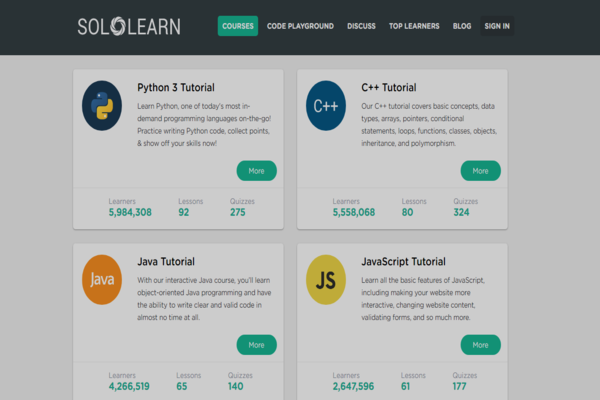Viewport: 600px width, 400px height.
Task: Go to Code Playground
Action: coord(300,26)
